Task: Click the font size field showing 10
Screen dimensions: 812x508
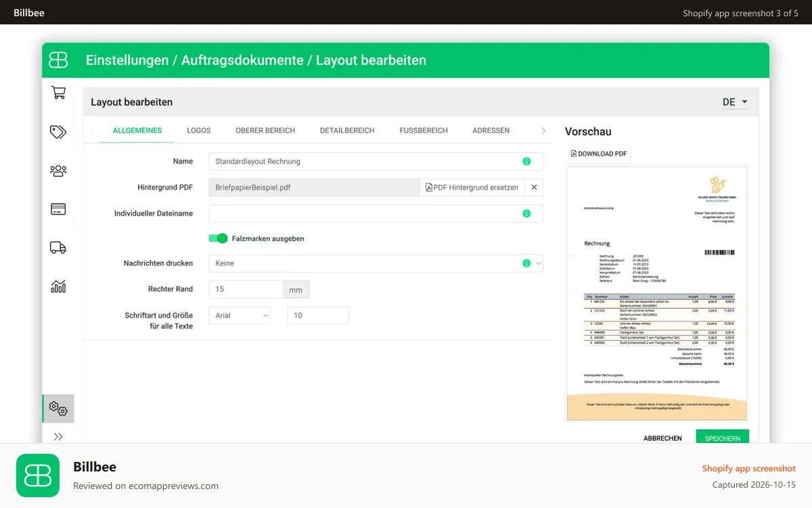Action: point(318,316)
